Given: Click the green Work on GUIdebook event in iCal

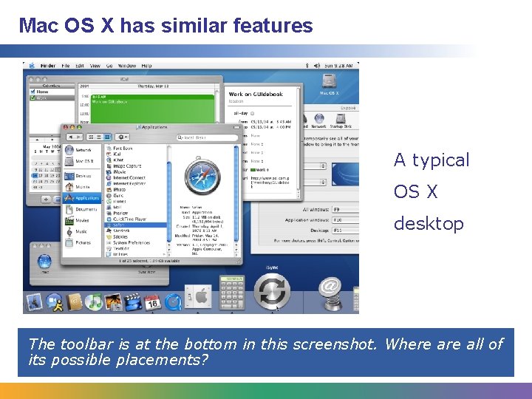Looking at the screenshot, I should click(153, 109).
